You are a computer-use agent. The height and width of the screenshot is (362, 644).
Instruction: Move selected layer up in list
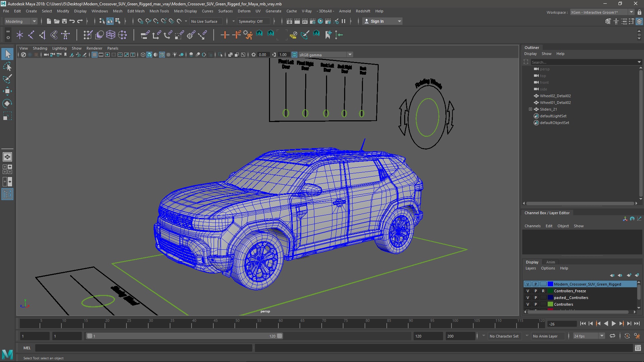click(x=612, y=275)
